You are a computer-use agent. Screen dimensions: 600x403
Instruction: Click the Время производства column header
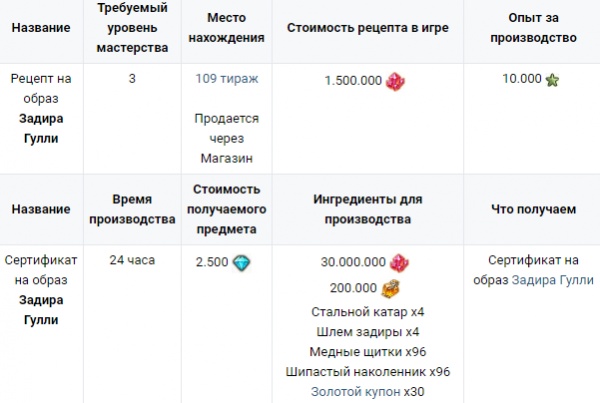[132, 209]
